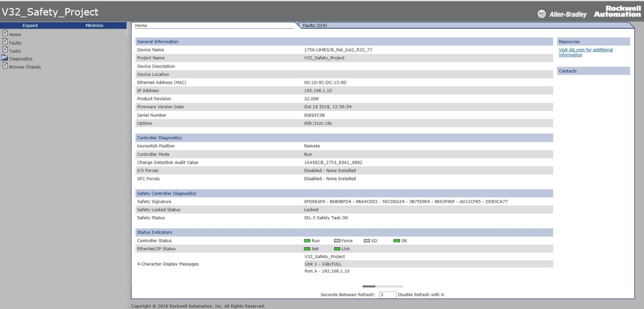Click the General Information section header
Image resolution: width=644 pixels, height=309 pixels.
click(x=344, y=41)
